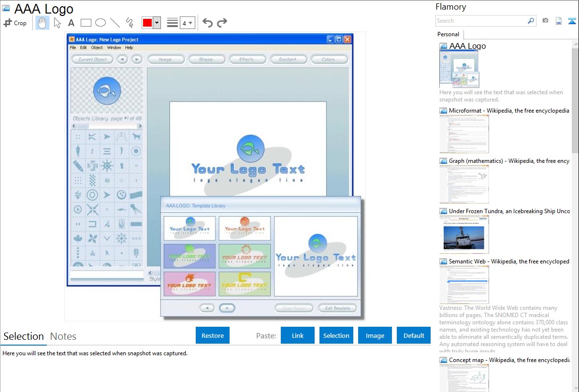Select the 'Graph (mathematics) - Wikipedia' title
Screen dimensions: 579x392
pyautogui.click(x=509, y=161)
